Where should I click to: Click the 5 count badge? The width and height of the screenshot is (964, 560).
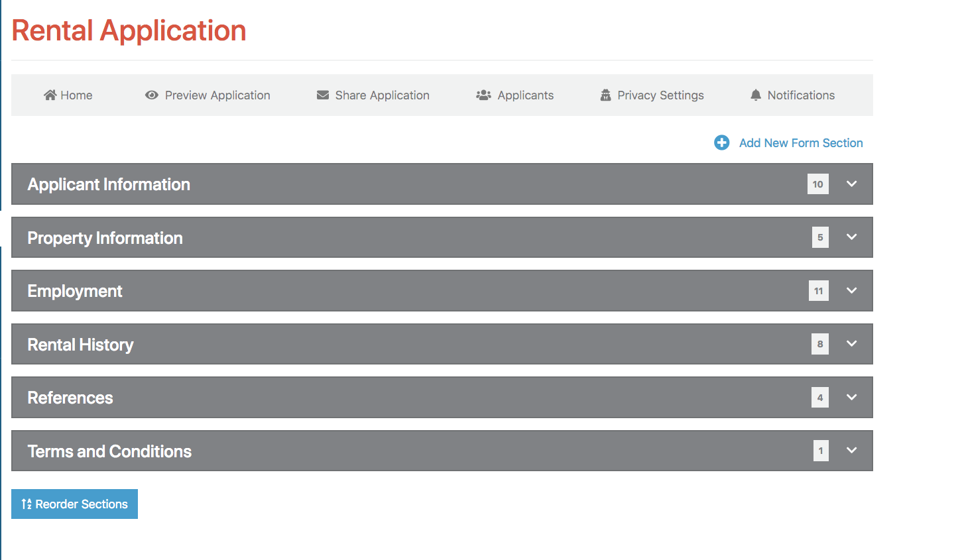820,237
